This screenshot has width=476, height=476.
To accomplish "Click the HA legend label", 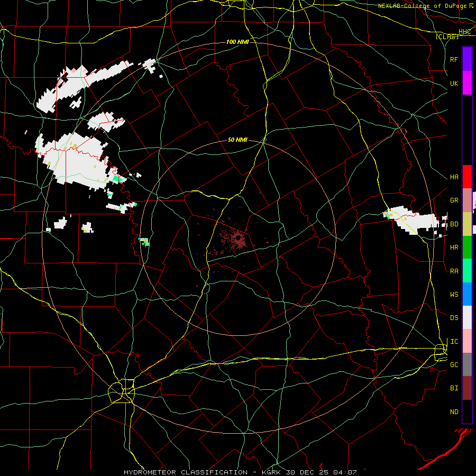I will tap(454, 177).
